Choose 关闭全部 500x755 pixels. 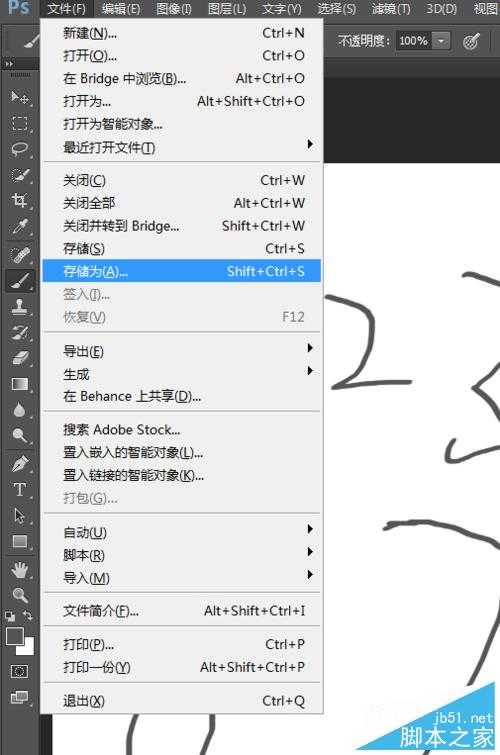[182, 203]
